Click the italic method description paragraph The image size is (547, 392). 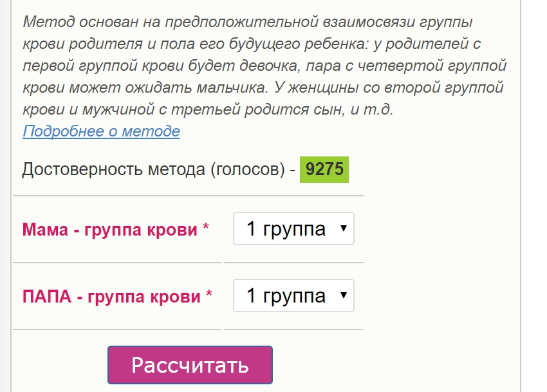(264, 66)
